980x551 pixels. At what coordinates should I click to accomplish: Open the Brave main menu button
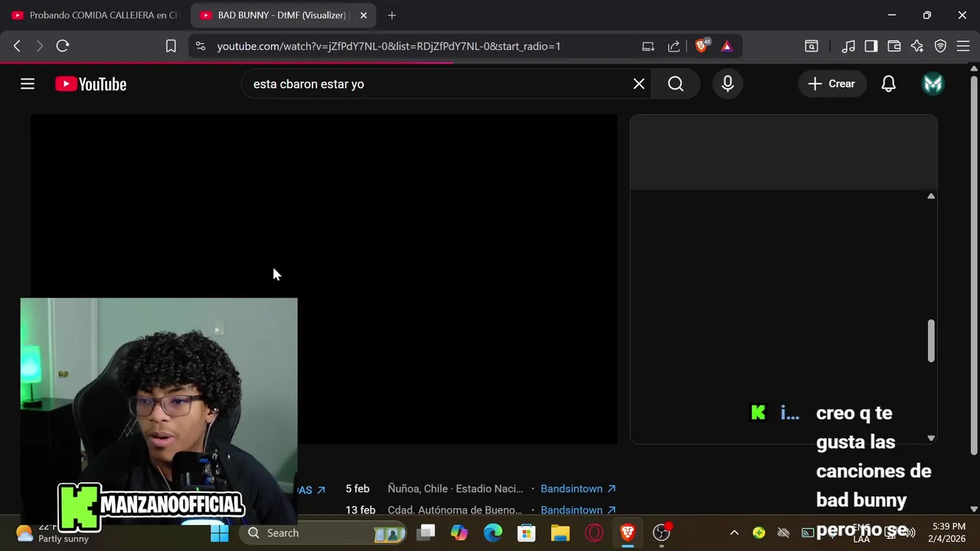click(963, 46)
